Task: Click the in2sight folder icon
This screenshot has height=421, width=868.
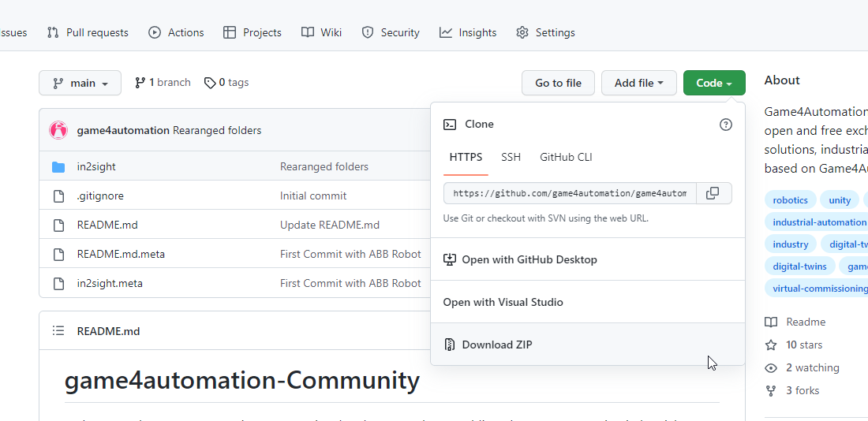Action: (58, 166)
